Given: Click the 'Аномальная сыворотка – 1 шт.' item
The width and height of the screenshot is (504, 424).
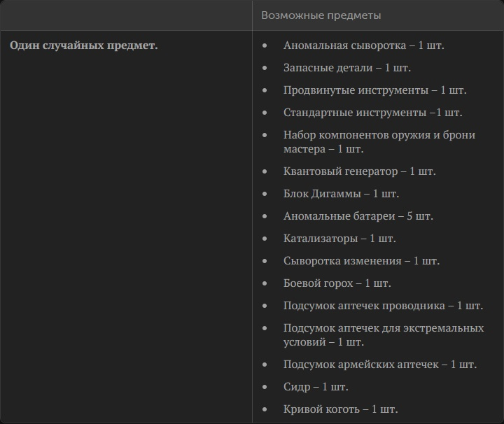Looking at the screenshot, I should pos(363,45).
